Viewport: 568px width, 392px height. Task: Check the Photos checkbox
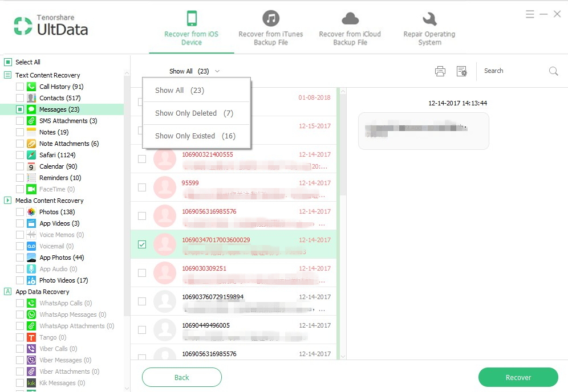coord(20,212)
